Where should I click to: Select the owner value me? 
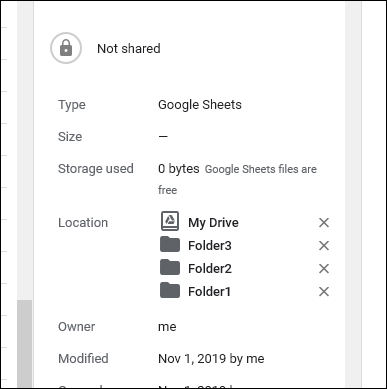click(167, 327)
